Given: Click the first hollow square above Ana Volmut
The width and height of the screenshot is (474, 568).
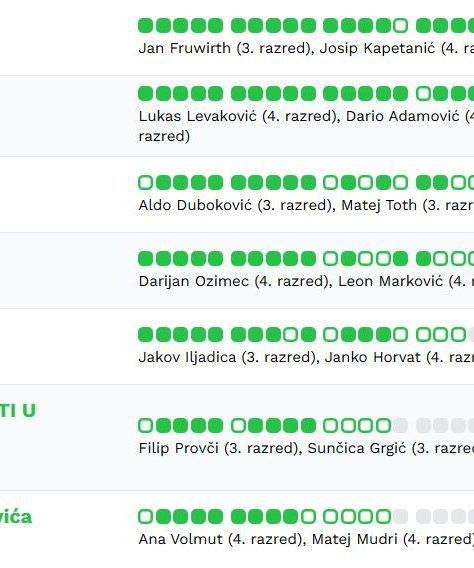Looking at the screenshot, I should click(146, 517).
